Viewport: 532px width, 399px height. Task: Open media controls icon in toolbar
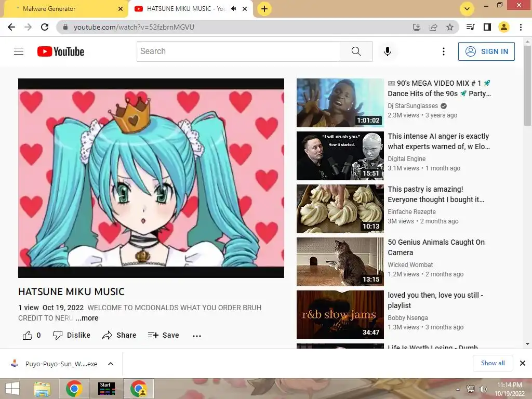point(470,27)
